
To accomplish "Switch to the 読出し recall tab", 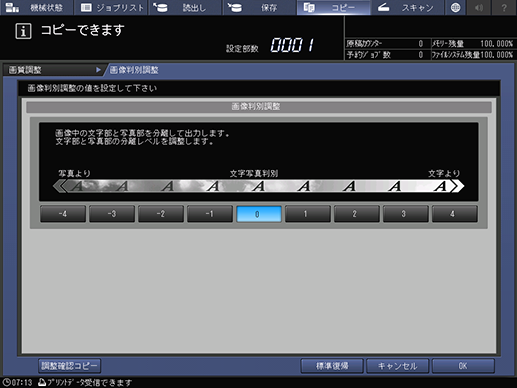I will (x=185, y=7).
